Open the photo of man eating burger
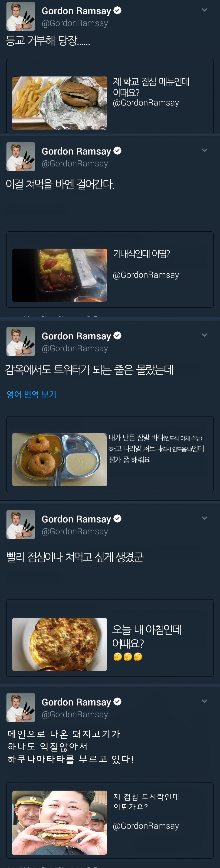 (x=60, y=822)
